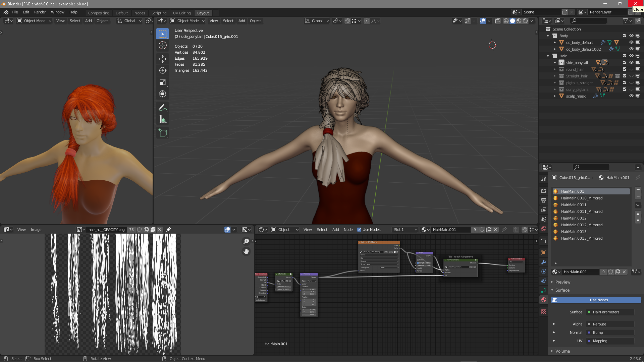644x362 pixels.
Task: Click the UV Mapping link field
Action: [x=610, y=341]
